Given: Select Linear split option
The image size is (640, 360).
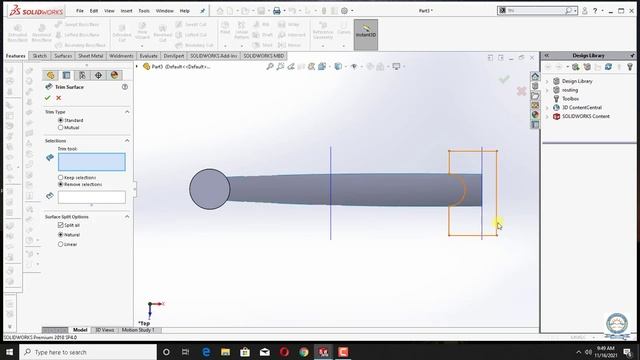Looking at the screenshot, I should (x=60, y=244).
